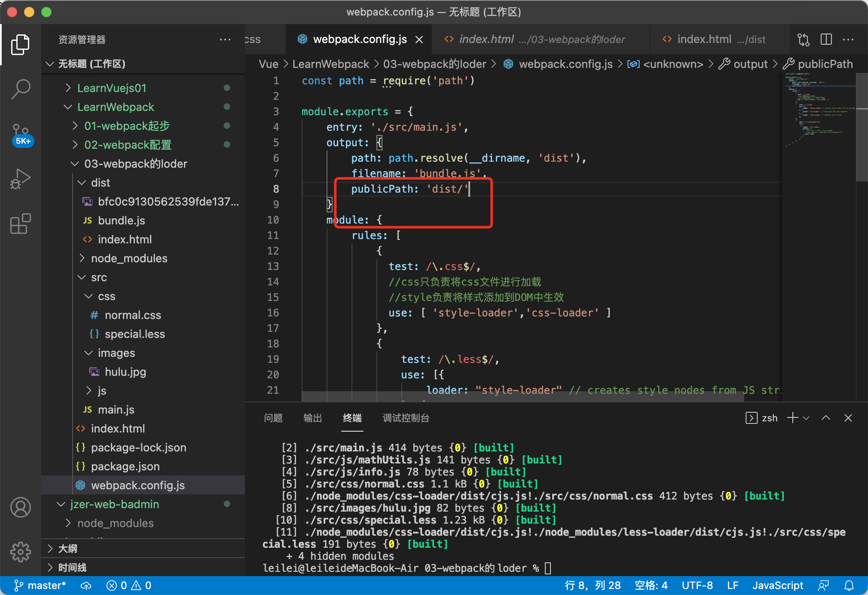Open hulu.jpg in the file tree
The height and width of the screenshot is (595, 868).
125,372
